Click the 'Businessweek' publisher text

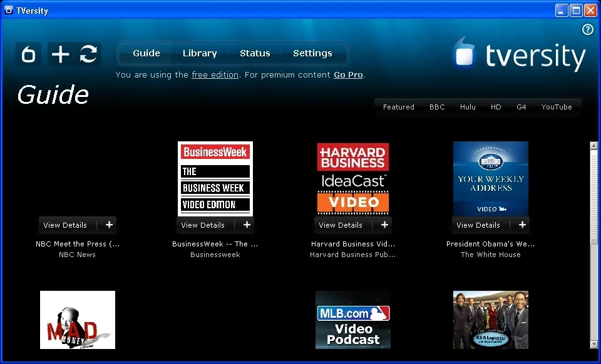coord(215,255)
